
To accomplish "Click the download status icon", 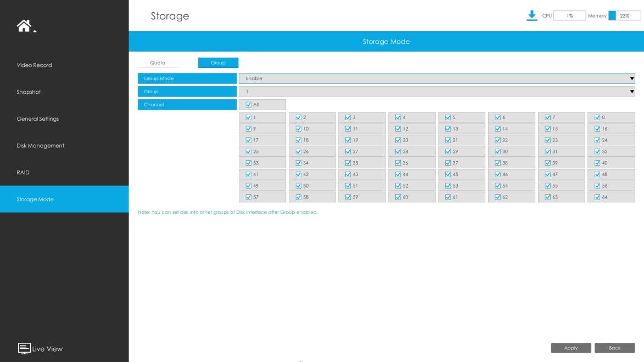I will point(531,15).
